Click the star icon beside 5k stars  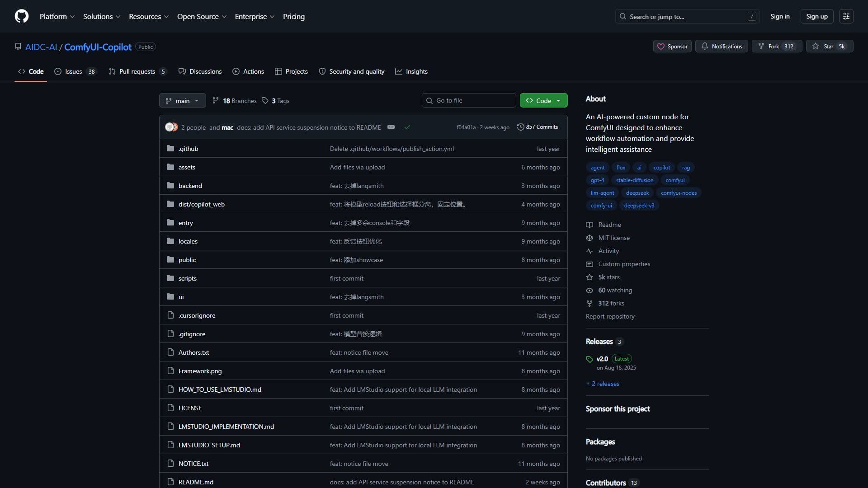[x=590, y=277]
